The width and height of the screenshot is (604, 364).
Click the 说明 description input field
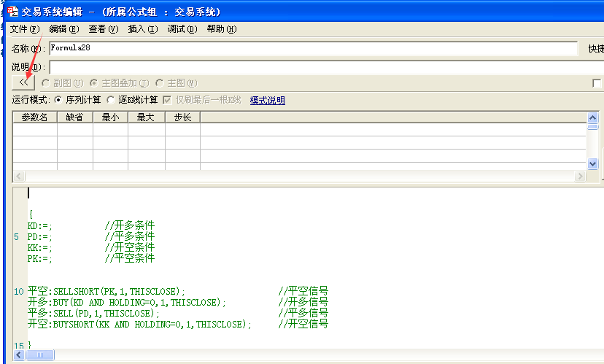(x=327, y=67)
